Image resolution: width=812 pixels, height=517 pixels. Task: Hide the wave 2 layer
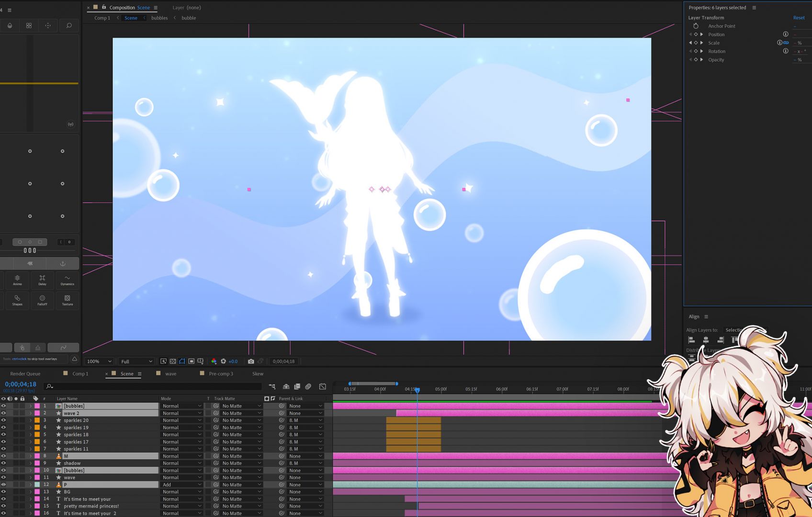(3, 413)
